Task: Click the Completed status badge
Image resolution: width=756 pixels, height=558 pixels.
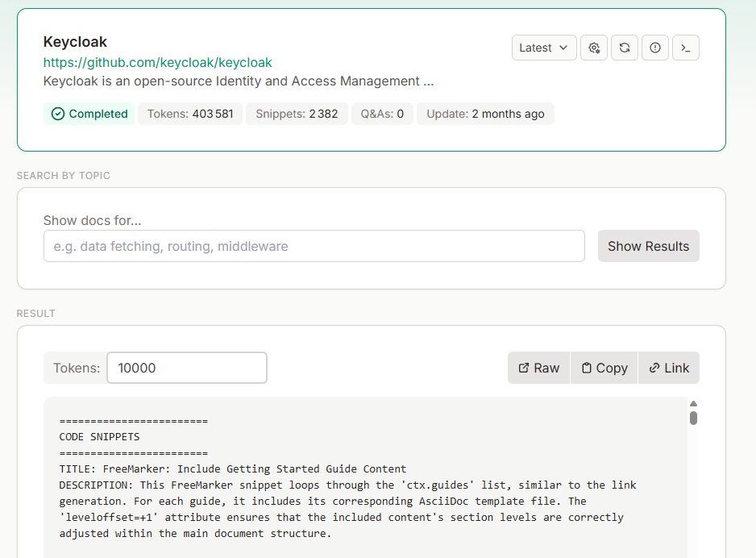Action: click(89, 114)
